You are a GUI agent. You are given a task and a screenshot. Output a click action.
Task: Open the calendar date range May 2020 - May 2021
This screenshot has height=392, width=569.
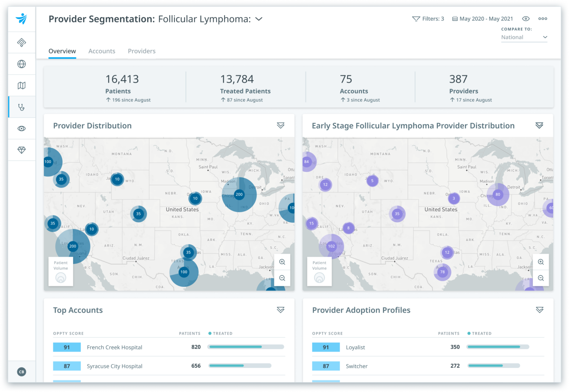tap(482, 19)
